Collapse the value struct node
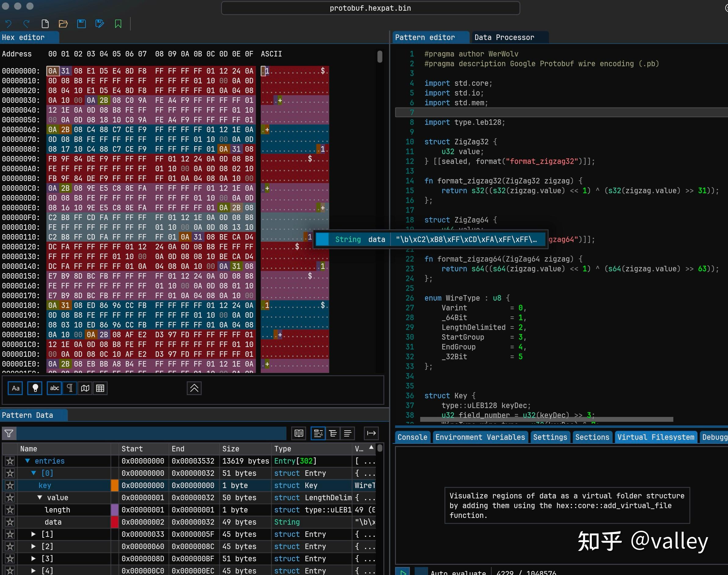This screenshot has height=575, width=728. (x=40, y=497)
